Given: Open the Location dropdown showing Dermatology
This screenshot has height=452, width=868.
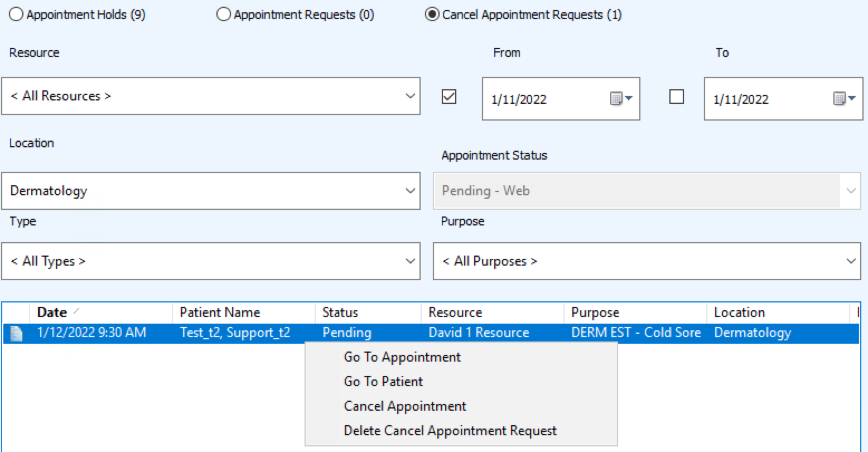Looking at the screenshot, I should (409, 191).
